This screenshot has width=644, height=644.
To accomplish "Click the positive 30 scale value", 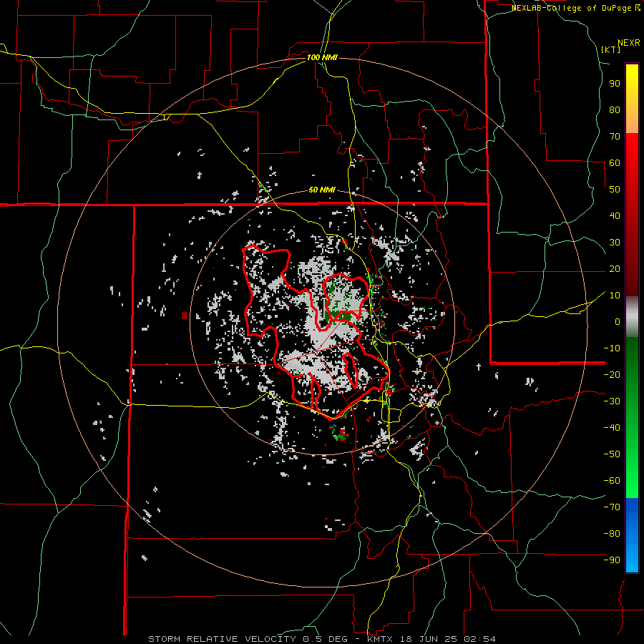I will pos(615,243).
